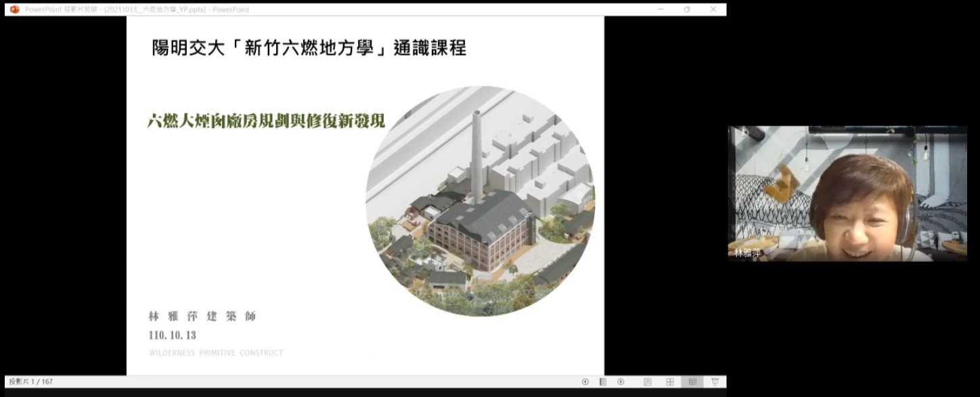Start slideshow from status bar icon

pyautogui.click(x=715, y=382)
